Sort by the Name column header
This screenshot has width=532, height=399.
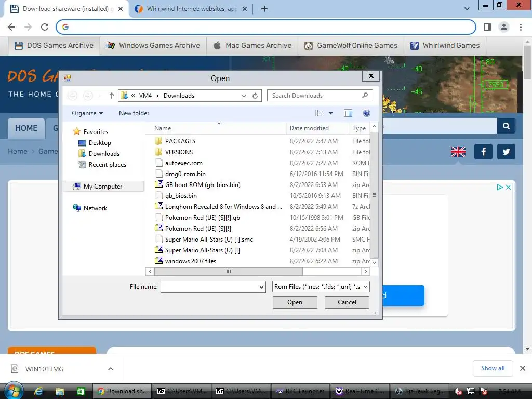point(217,128)
